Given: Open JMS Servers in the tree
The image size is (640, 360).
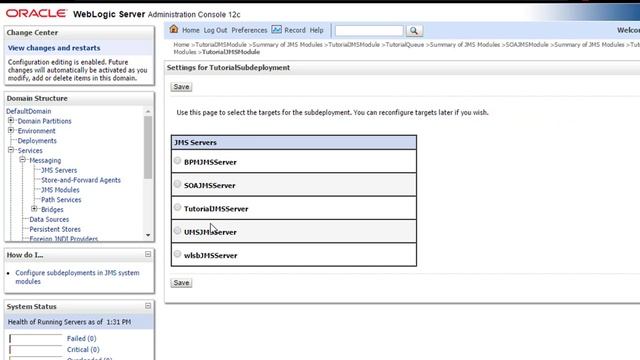Looking at the screenshot, I should (59, 170).
